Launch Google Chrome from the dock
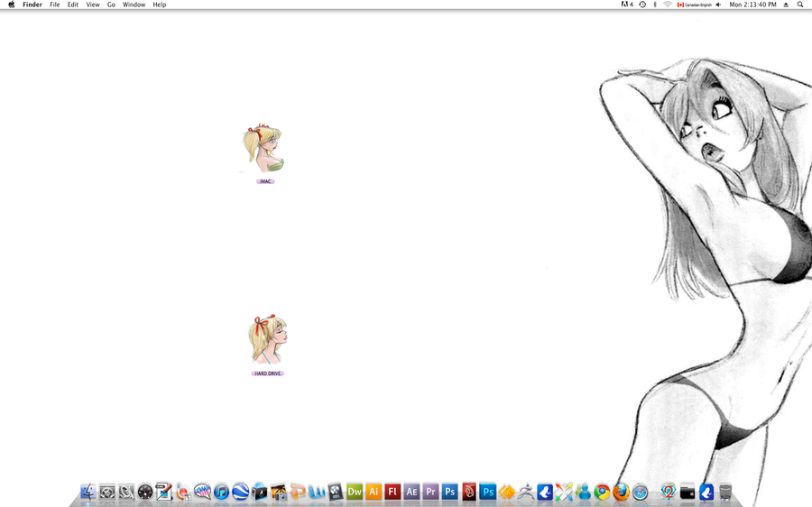The width and height of the screenshot is (812, 507). 602,492
